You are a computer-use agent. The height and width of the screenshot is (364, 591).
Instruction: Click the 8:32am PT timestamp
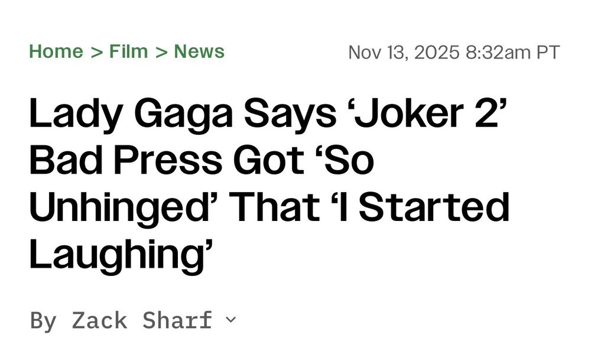click(512, 52)
